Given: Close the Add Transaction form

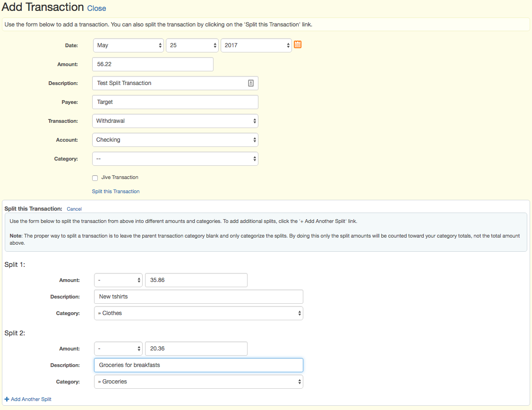Looking at the screenshot, I should point(96,9).
